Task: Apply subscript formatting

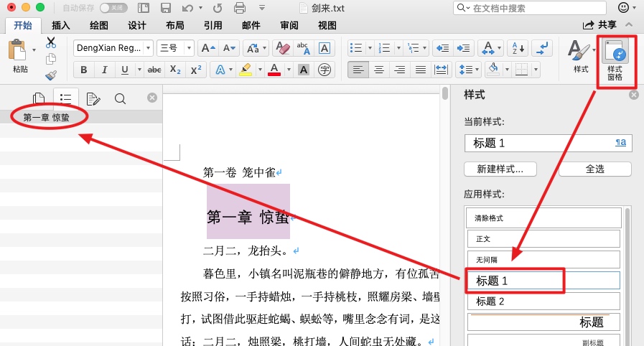Action: (175, 70)
